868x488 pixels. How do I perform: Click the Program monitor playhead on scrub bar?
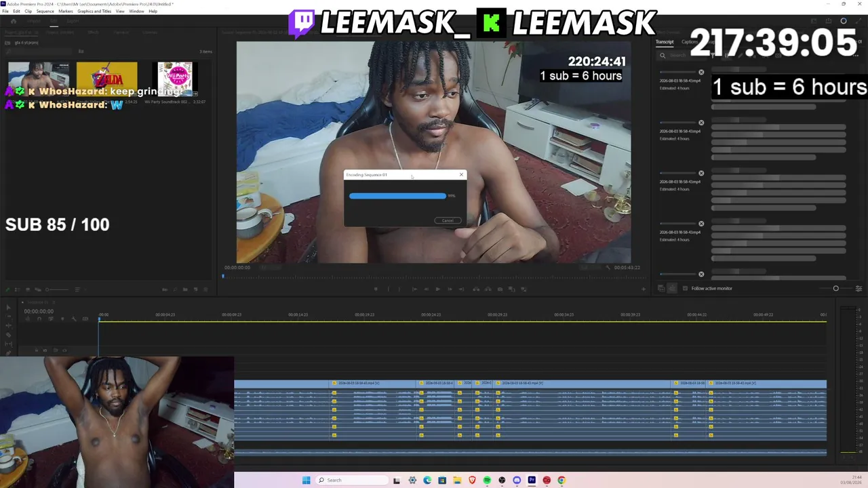223,276
